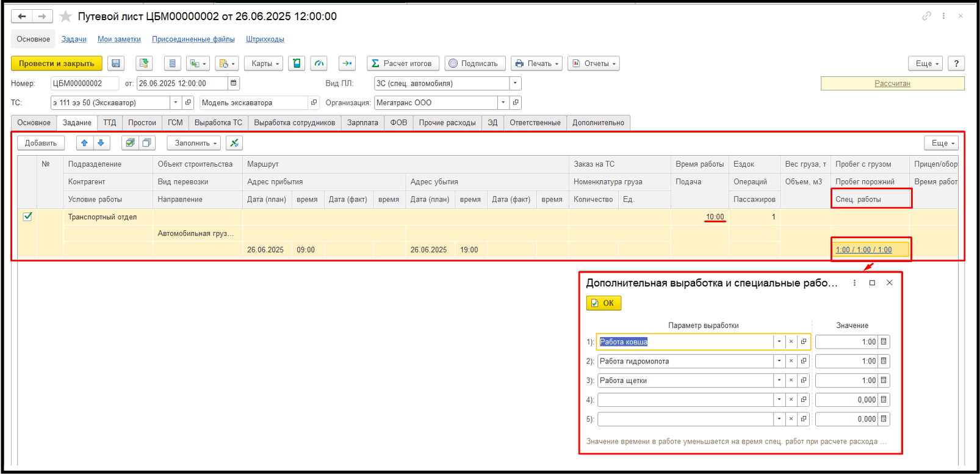The width and height of the screenshot is (980, 474).
Task: Click the Провести и закрыть button
Action: coord(57,64)
